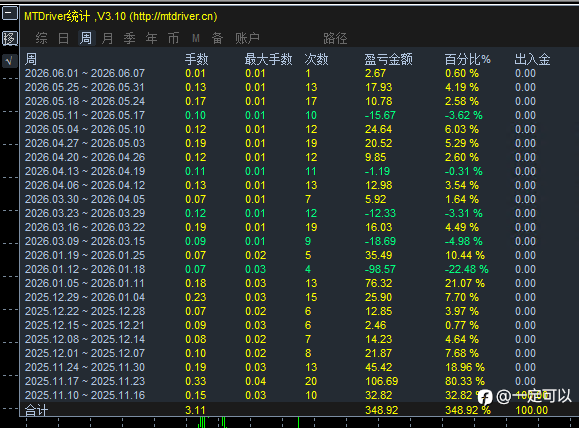Click the MTDriver统计 V3.10 title link
This screenshot has height=428, width=579.
click(x=121, y=16)
